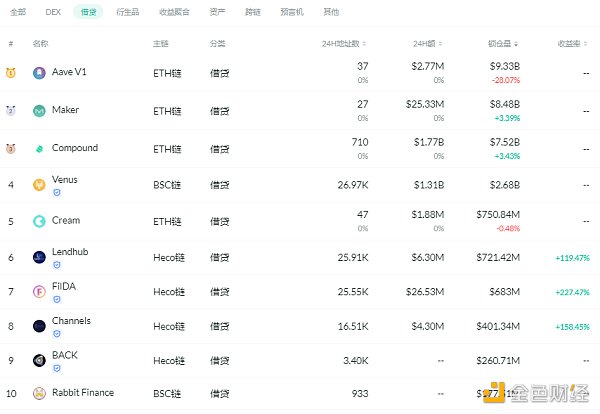Click the Maker logo icon
The width and height of the screenshot is (600, 414).
(x=39, y=111)
